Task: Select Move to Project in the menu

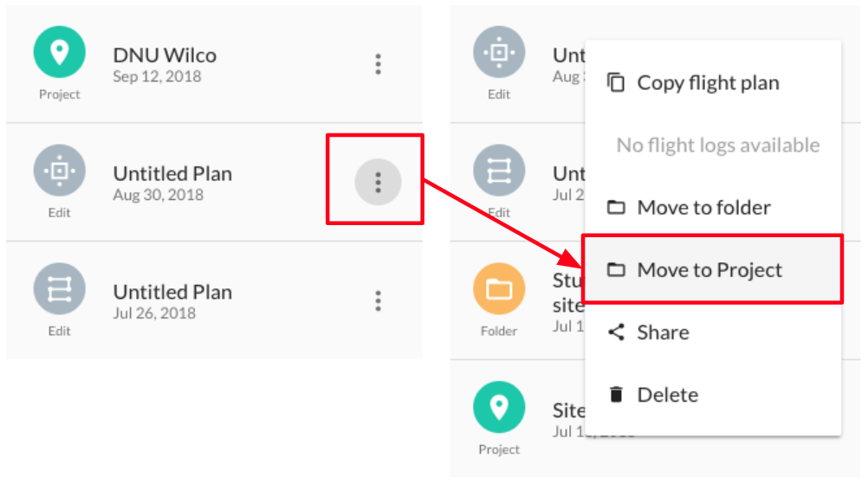Action: click(713, 269)
